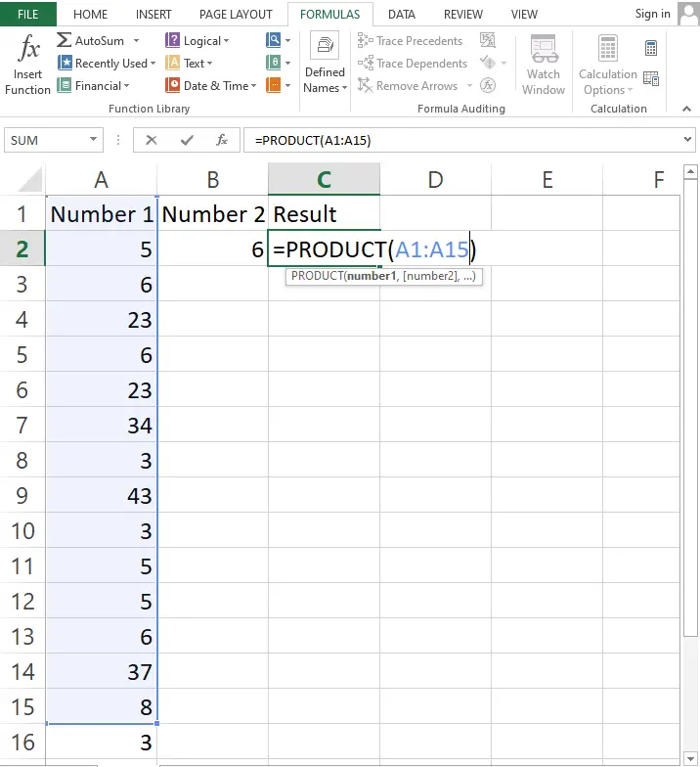Click the Insert Function fx ribbon button

click(27, 65)
